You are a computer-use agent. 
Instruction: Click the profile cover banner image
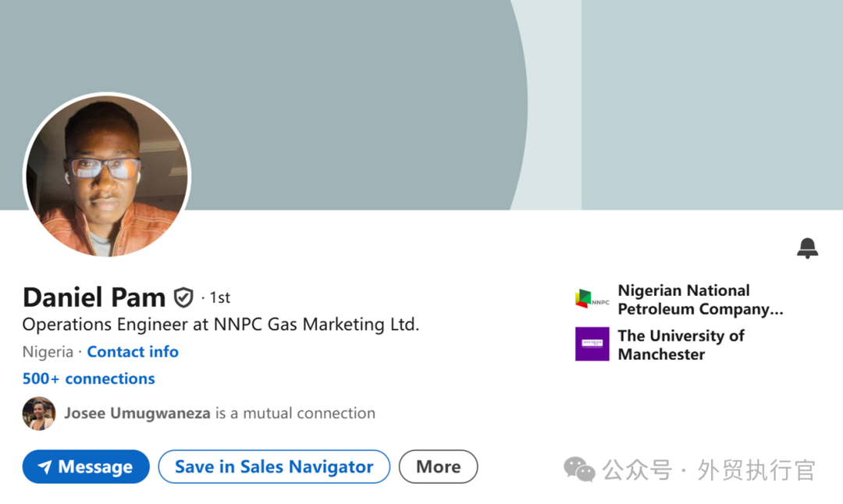421,105
